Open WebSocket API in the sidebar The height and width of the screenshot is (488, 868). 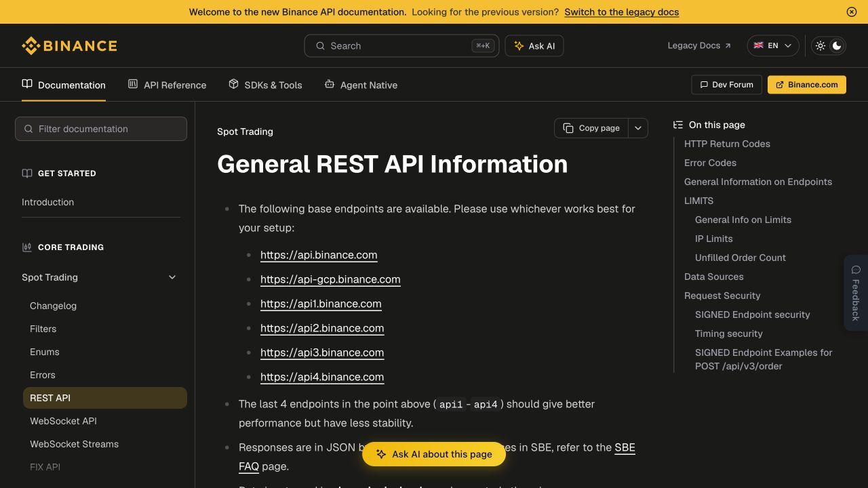[x=63, y=421]
